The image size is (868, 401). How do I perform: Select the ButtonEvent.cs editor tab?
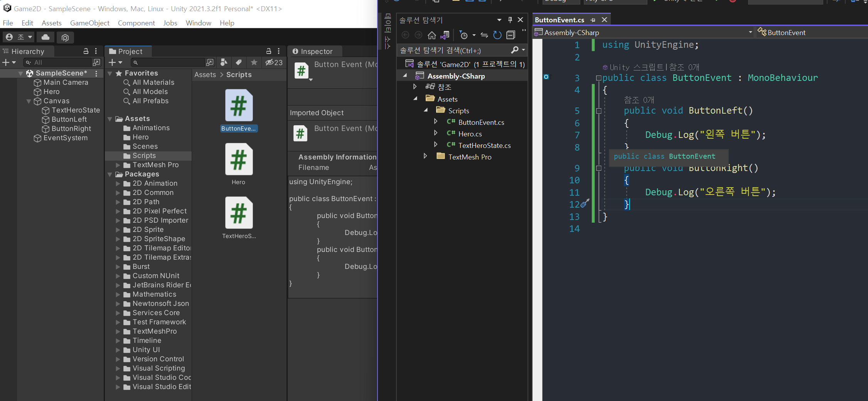[560, 20]
